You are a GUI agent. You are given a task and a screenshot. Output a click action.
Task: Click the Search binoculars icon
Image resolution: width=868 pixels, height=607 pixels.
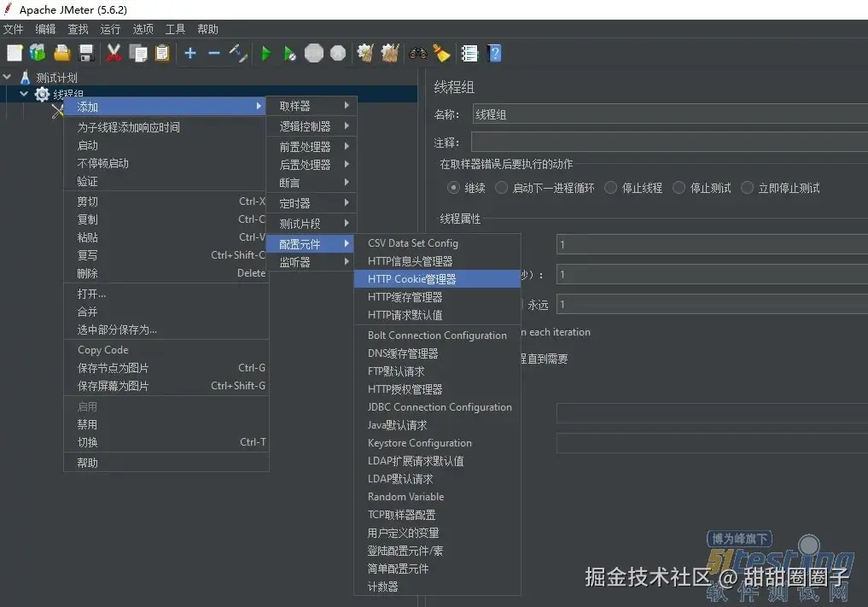(418, 53)
